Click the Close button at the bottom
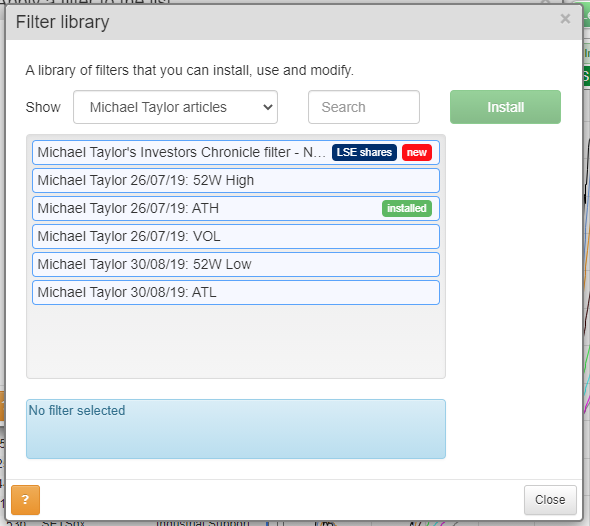Screen dimensions: 590x526 pos(550,500)
